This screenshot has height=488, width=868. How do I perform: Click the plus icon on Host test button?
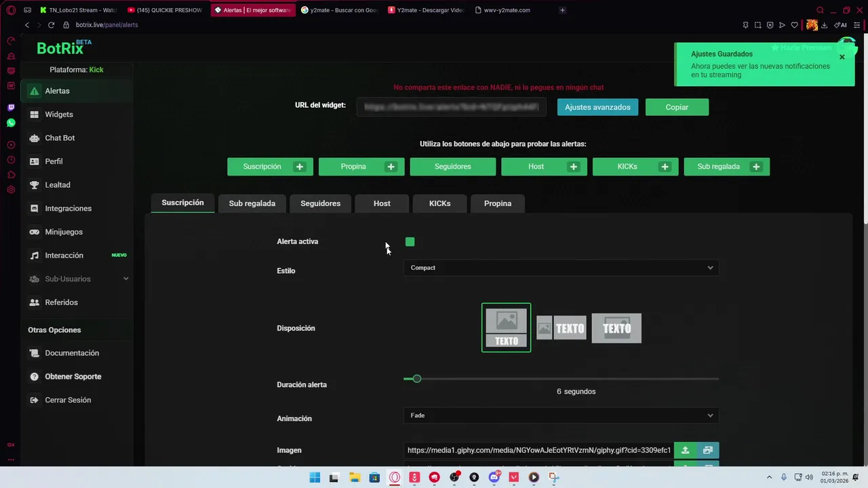(573, 167)
